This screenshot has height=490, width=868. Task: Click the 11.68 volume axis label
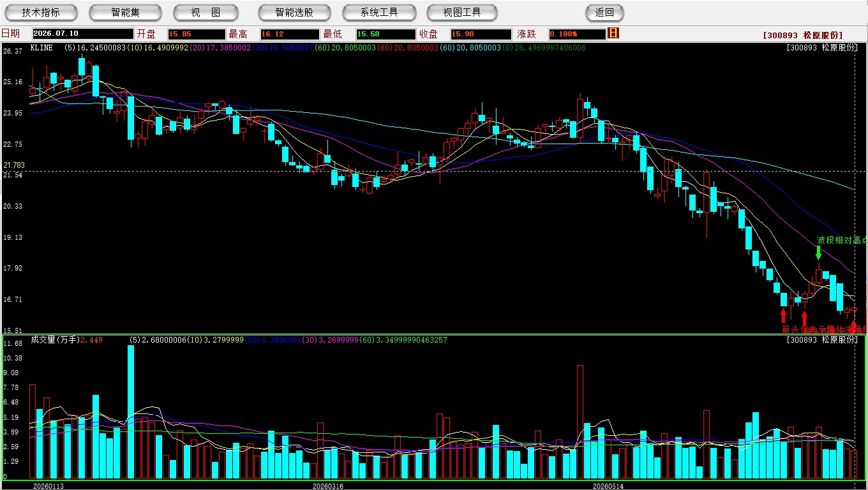point(13,345)
